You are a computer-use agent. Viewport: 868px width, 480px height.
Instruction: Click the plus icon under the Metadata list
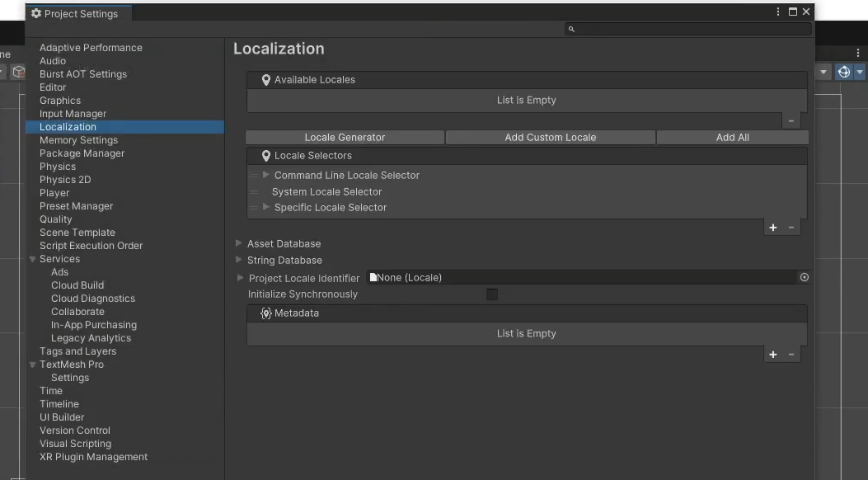pyautogui.click(x=772, y=355)
